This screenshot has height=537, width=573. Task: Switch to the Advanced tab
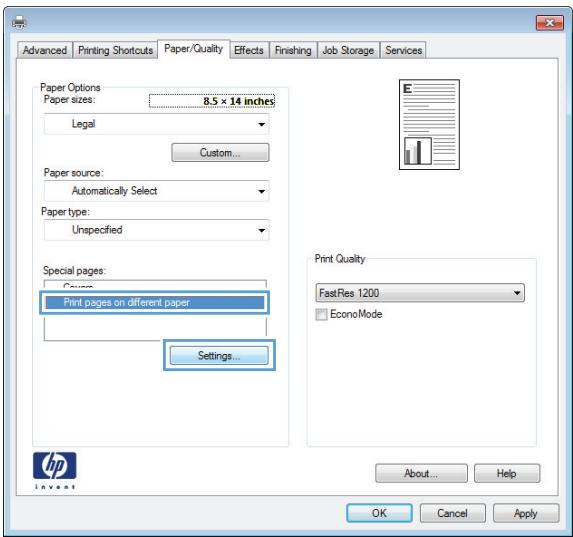(x=45, y=50)
